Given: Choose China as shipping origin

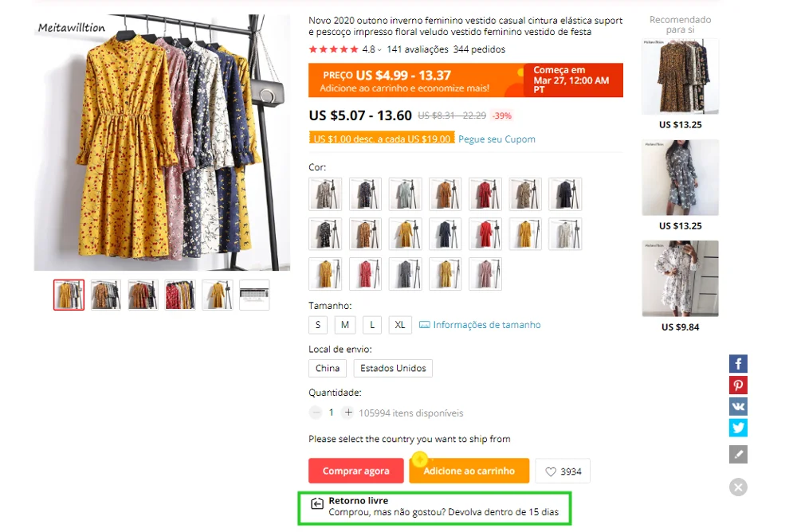Looking at the screenshot, I should (x=328, y=368).
